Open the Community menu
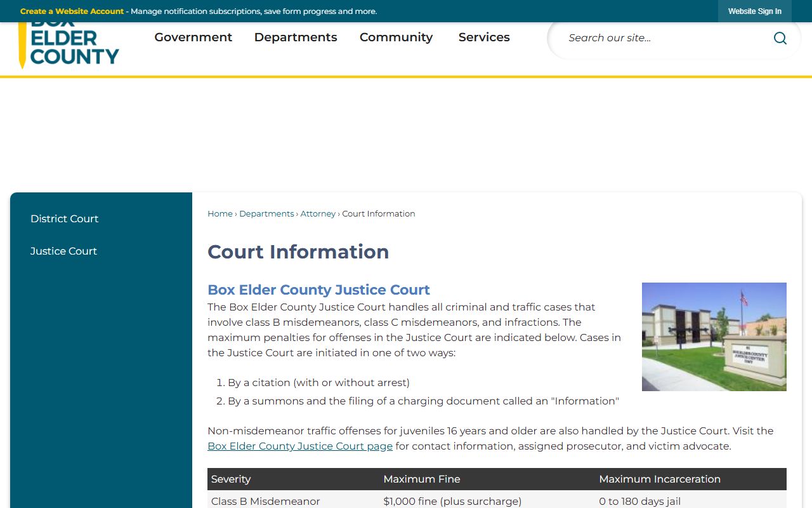Screen dimensions: 812x508 [396, 37]
